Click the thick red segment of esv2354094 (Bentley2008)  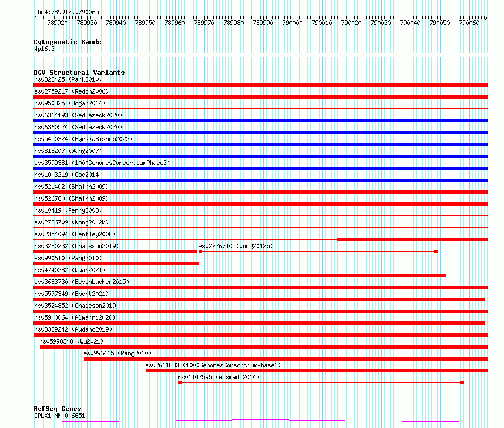click(412, 240)
